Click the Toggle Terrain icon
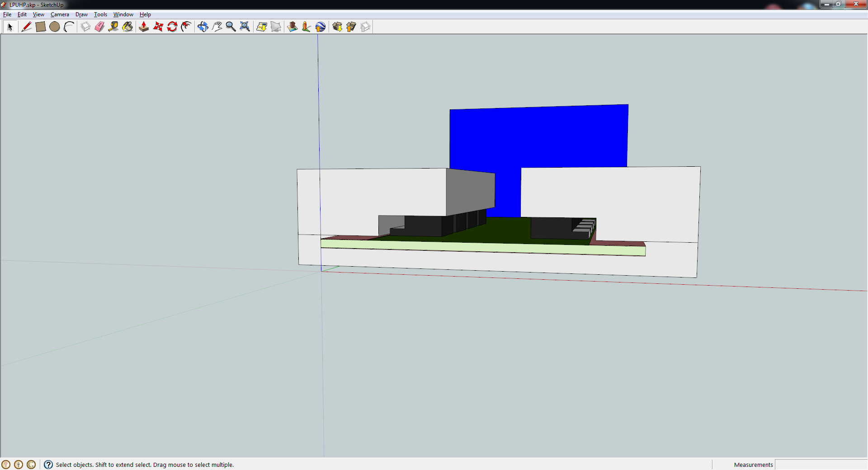 click(x=276, y=27)
